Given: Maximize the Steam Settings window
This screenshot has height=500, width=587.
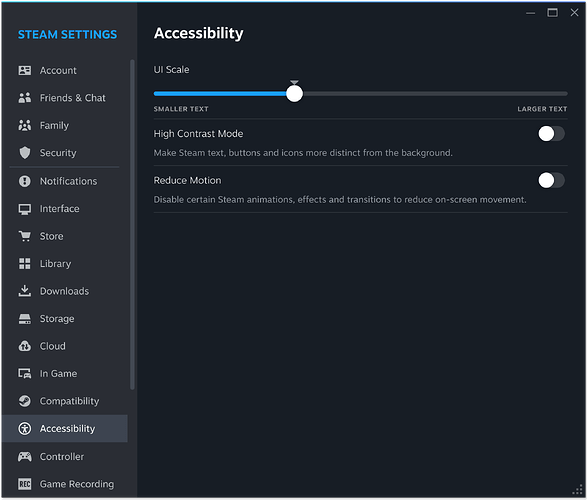Looking at the screenshot, I should pos(552,13).
